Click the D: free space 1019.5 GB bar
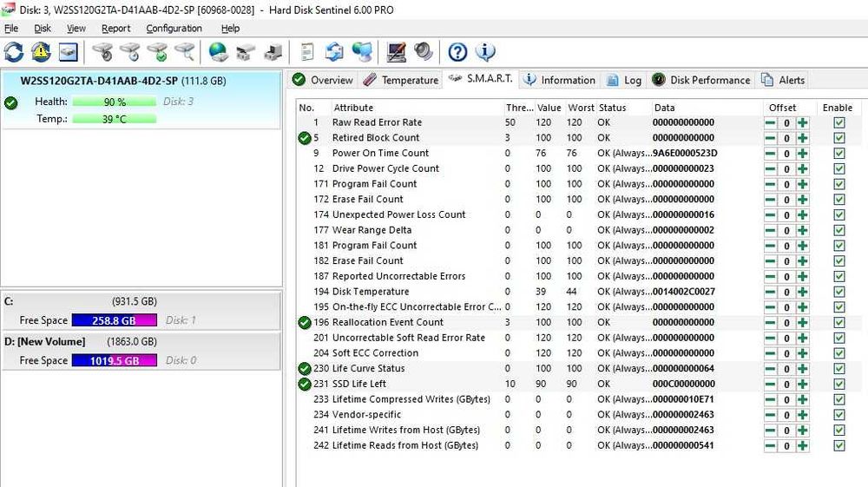Screen dimensions: 868x487 pos(114,361)
